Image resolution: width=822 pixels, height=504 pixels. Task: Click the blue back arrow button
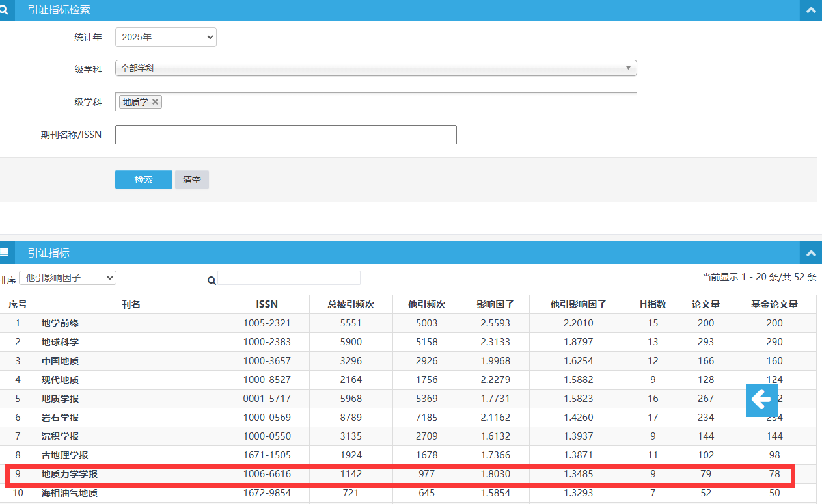pyautogui.click(x=762, y=400)
